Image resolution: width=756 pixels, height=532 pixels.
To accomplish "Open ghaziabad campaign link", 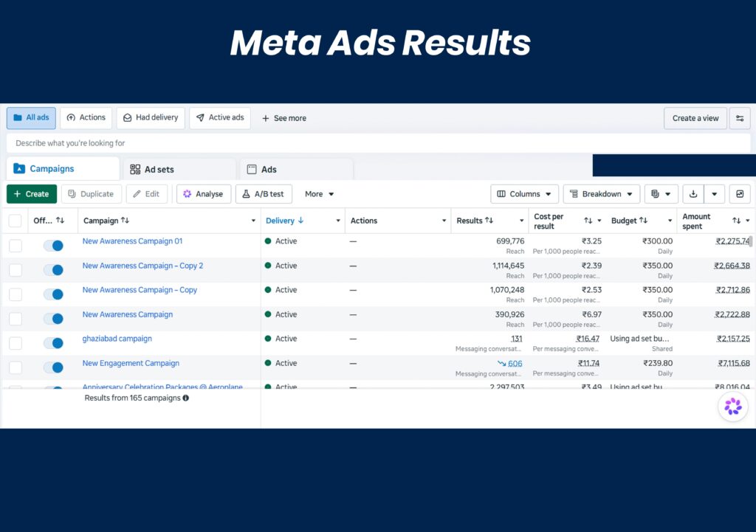I will [x=117, y=338].
